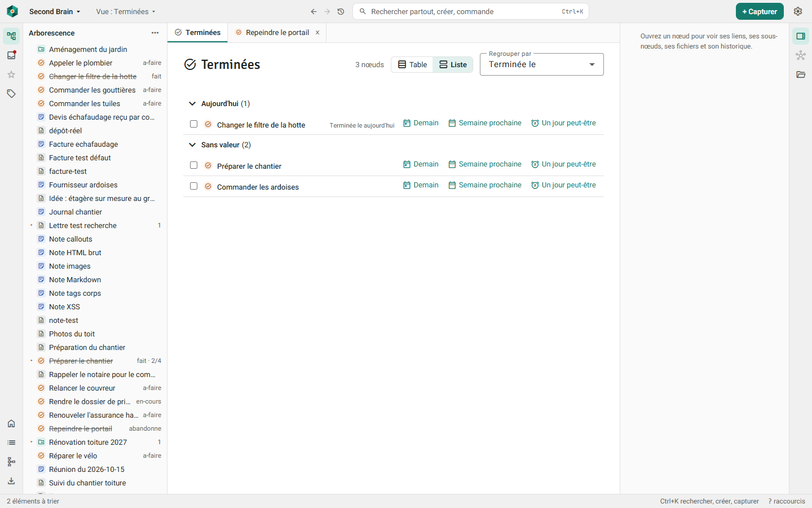The width and height of the screenshot is (812, 508).
Task: Check the box for Changer le filtre de la hotte
Action: point(193,124)
